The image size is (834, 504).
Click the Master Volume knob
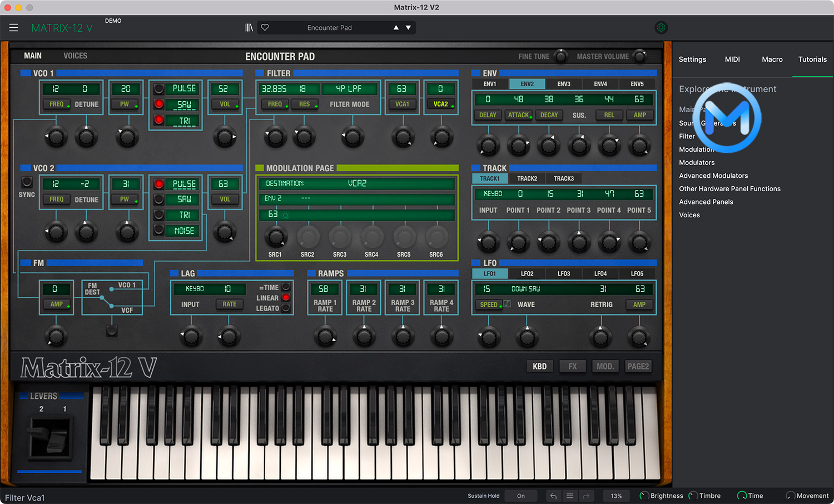click(x=641, y=56)
